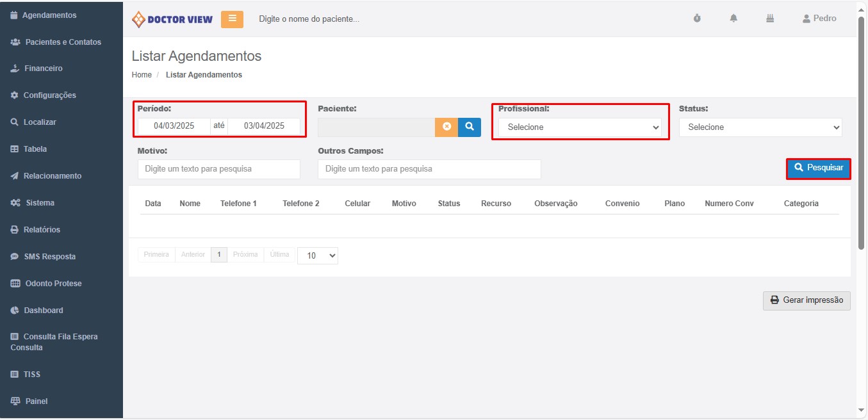Clear patient with orange X button
The height and width of the screenshot is (420, 868).
[446, 127]
